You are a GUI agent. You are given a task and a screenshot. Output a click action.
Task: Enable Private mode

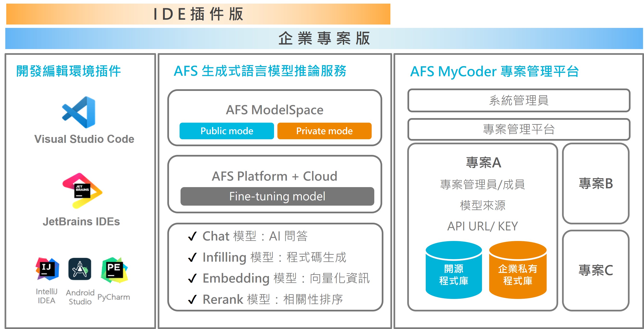coord(324,131)
